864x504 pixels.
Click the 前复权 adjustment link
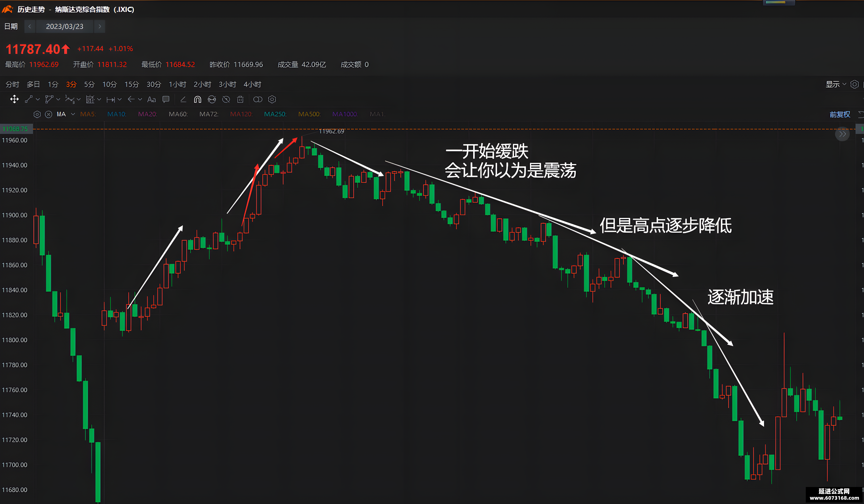[840, 114]
